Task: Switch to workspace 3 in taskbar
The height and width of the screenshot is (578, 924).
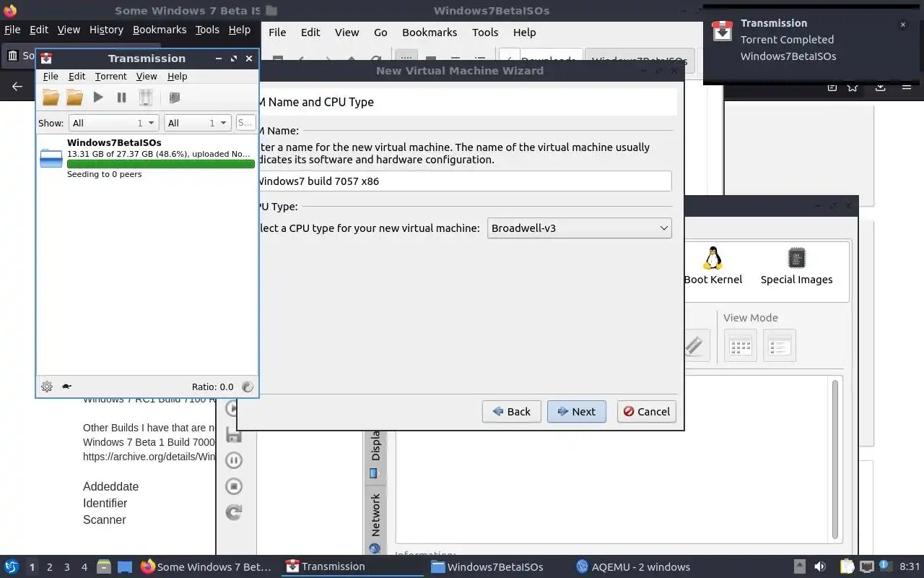Action: [x=67, y=567]
